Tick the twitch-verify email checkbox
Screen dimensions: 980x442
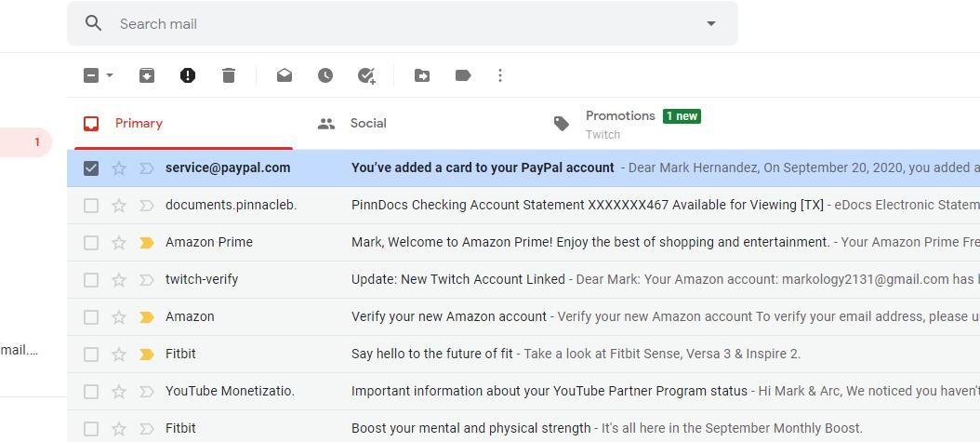[x=91, y=279]
